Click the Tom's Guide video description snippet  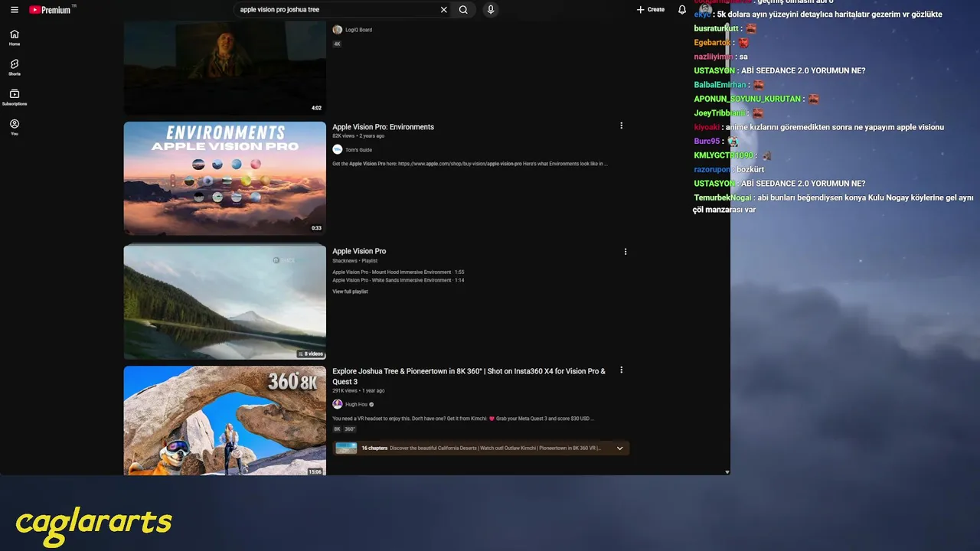pyautogui.click(x=470, y=164)
